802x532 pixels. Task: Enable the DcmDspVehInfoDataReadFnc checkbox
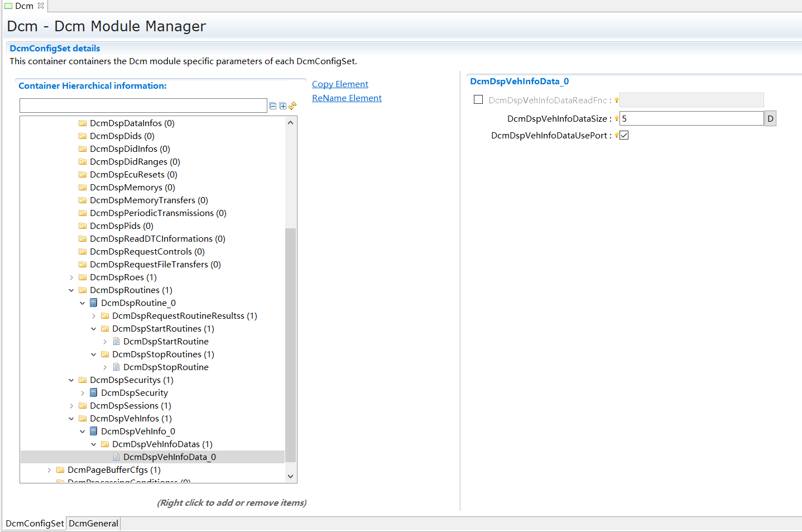tap(478, 100)
